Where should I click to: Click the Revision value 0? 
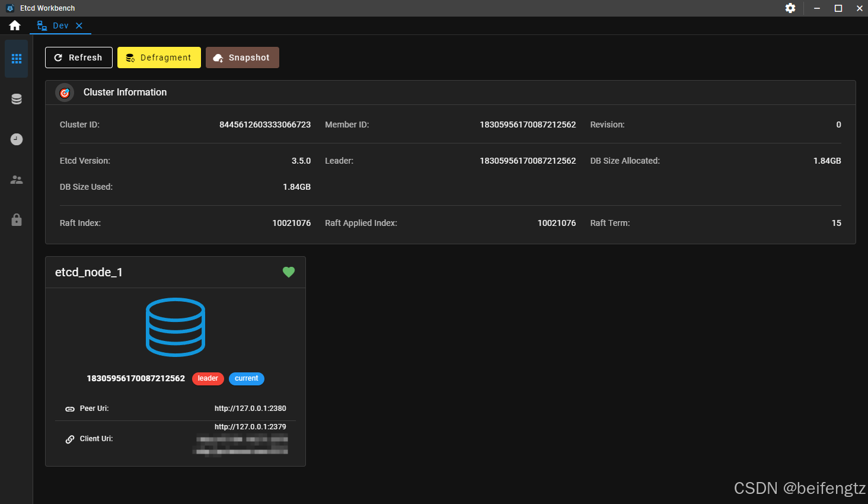[839, 125]
